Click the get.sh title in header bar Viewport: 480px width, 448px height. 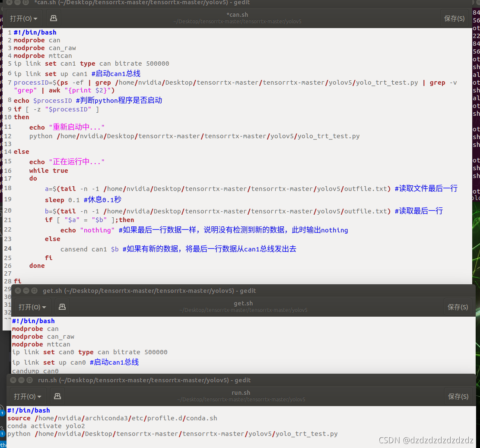coord(243,303)
